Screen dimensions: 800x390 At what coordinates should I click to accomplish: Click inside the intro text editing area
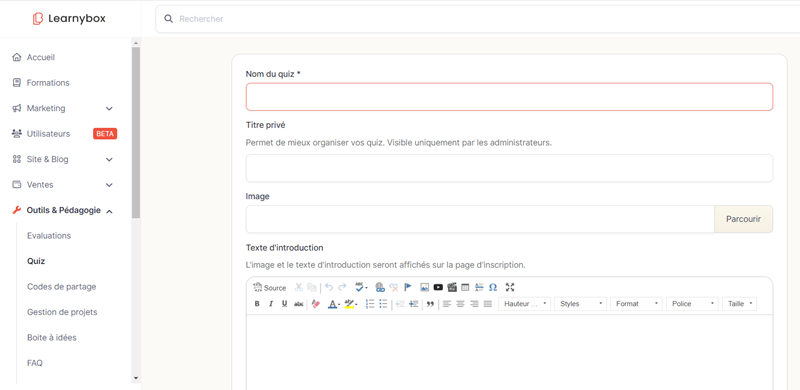509,352
